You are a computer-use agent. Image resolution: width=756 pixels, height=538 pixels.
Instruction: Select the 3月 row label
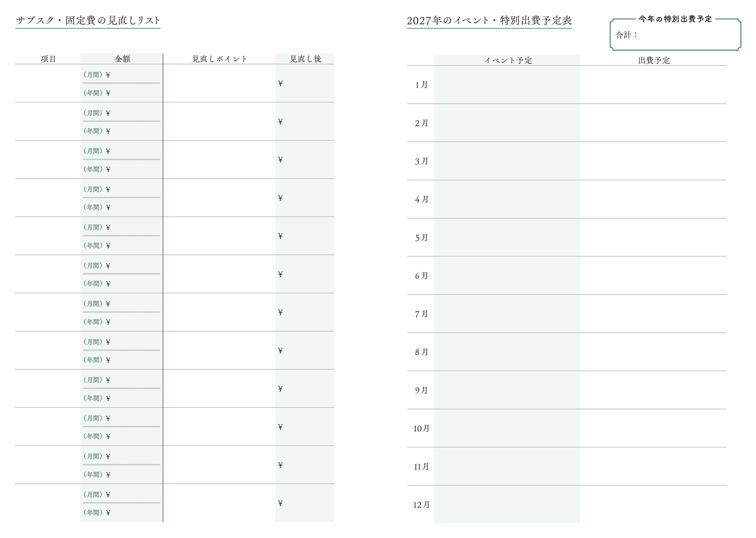point(421,161)
